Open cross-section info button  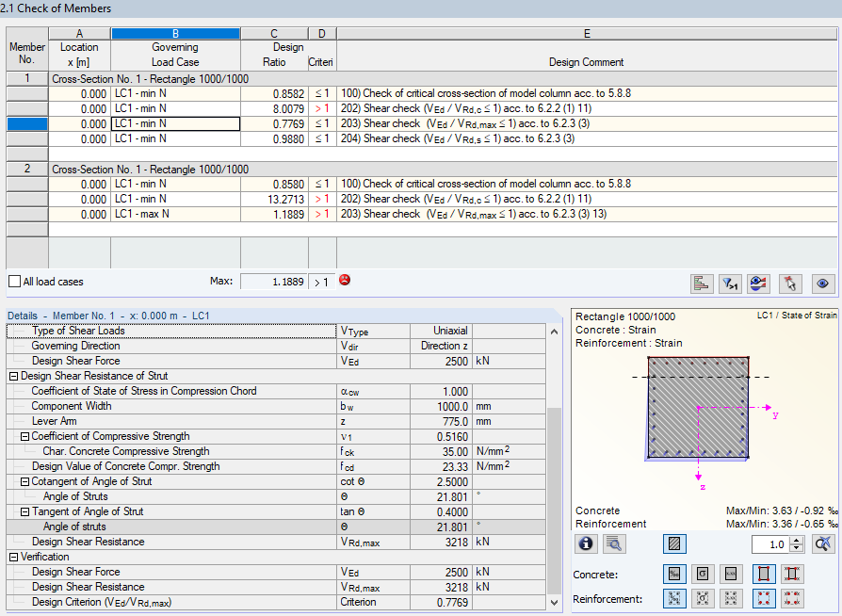[x=586, y=544]
